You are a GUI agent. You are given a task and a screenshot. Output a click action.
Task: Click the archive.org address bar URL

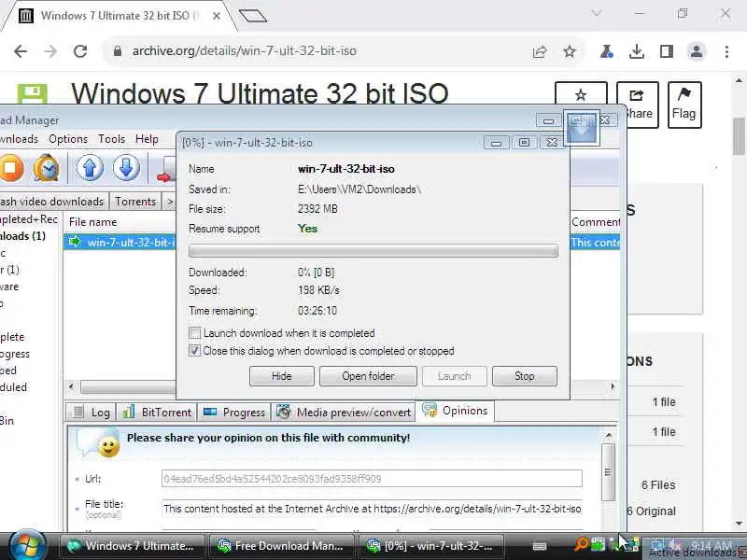[x=245, y=51]
